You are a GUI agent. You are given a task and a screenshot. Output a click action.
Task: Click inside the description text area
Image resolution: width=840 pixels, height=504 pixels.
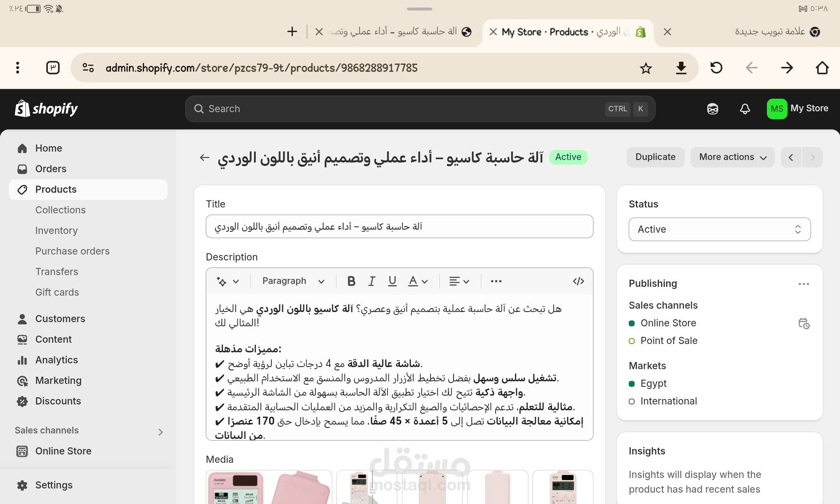click(399, 367)
